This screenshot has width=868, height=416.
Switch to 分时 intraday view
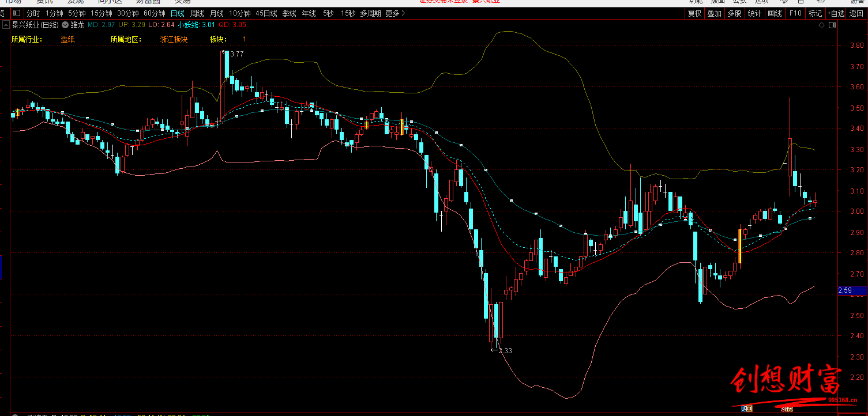[33, 13]
